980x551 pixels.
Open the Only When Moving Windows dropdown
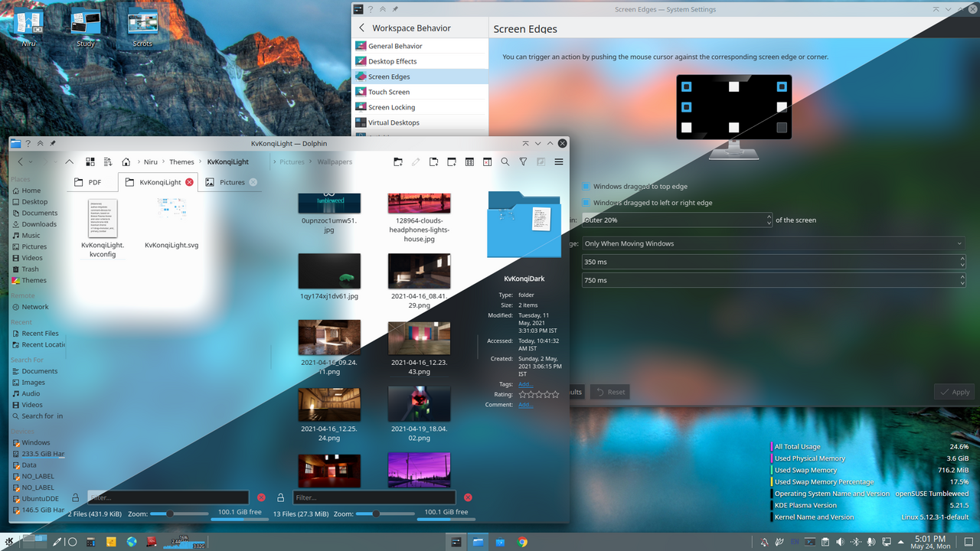tap(773, 243)
